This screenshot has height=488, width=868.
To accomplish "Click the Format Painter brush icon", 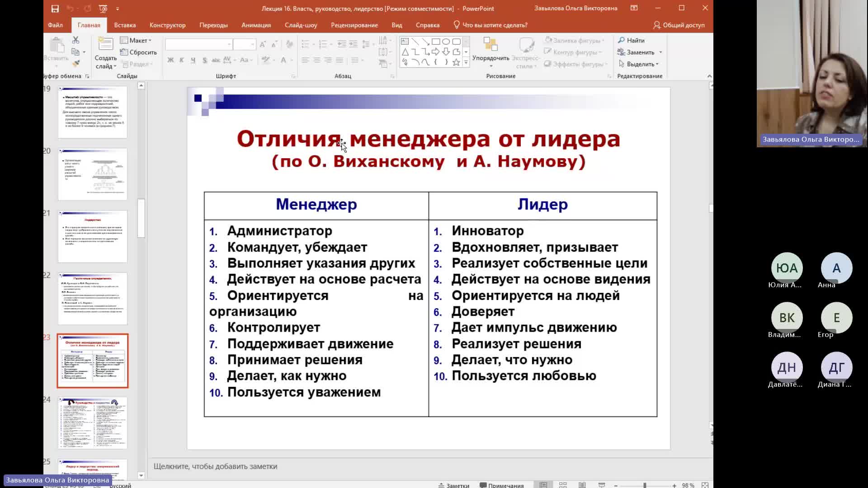I will pyautogui.click(x=75, y=64).
